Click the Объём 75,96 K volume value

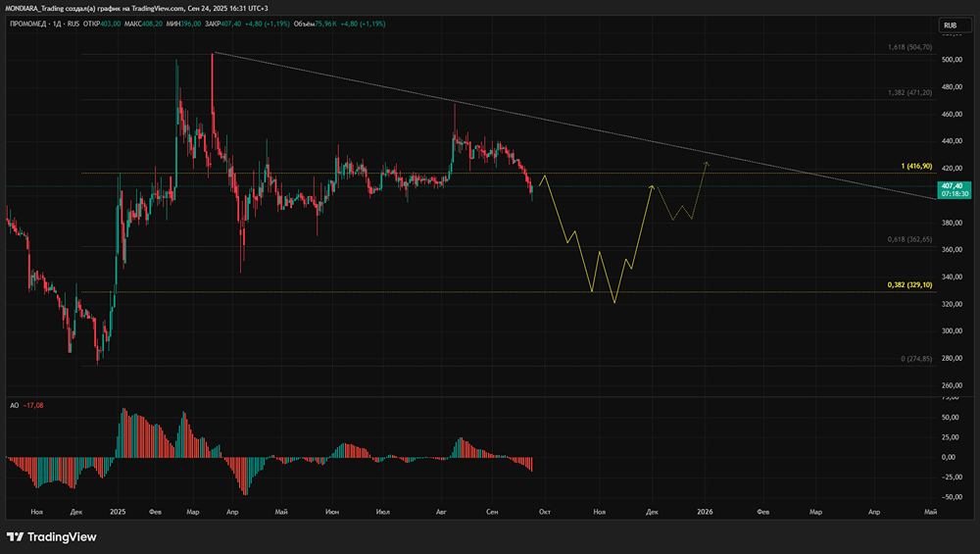pyautogui.click(x=315, y=24)
